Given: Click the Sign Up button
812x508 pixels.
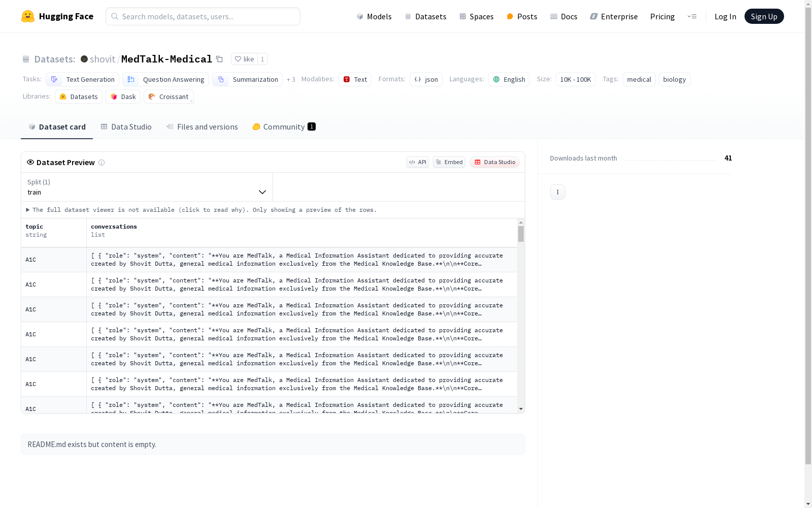Looking at the screenshot, I should click(764, 16).
